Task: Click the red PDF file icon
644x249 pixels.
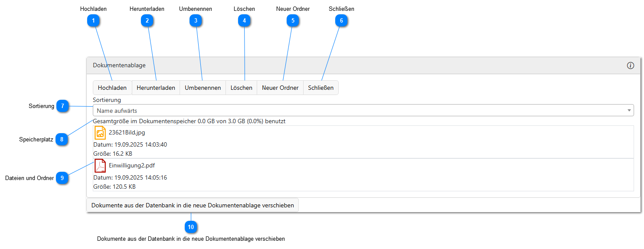Action: tap(100, 166)
